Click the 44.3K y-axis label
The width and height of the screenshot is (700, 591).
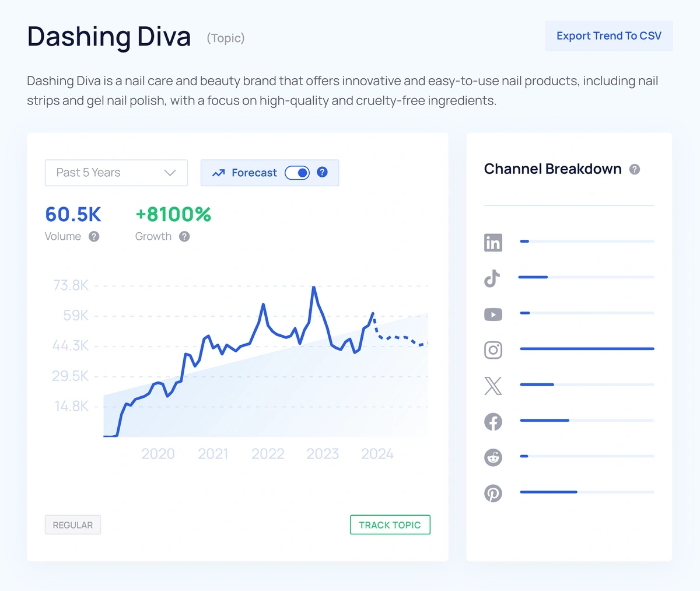[x=71, y=346]
